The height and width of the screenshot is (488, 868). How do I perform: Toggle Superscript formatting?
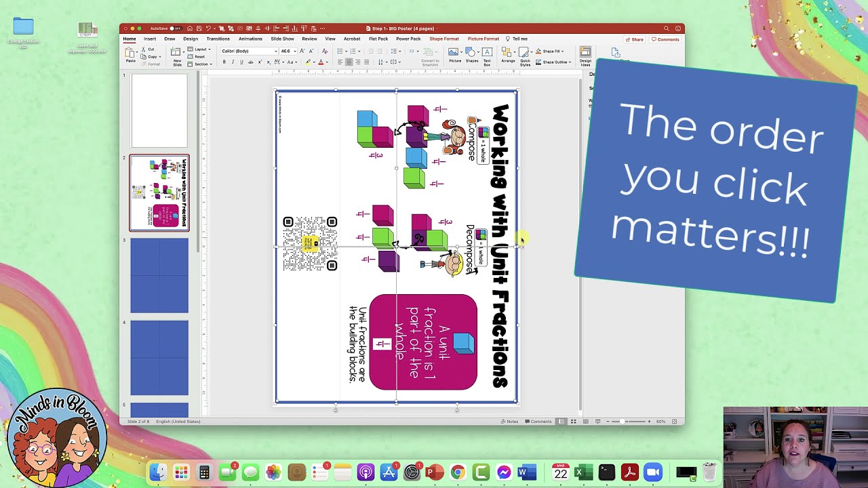tap(260, 62)
